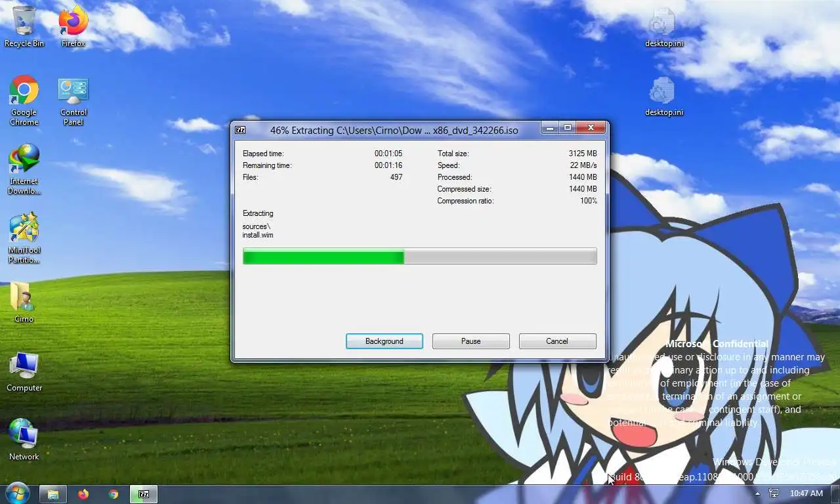
Task: Maximize the 7-Zip extracting dialog
Action: [568, 128]
